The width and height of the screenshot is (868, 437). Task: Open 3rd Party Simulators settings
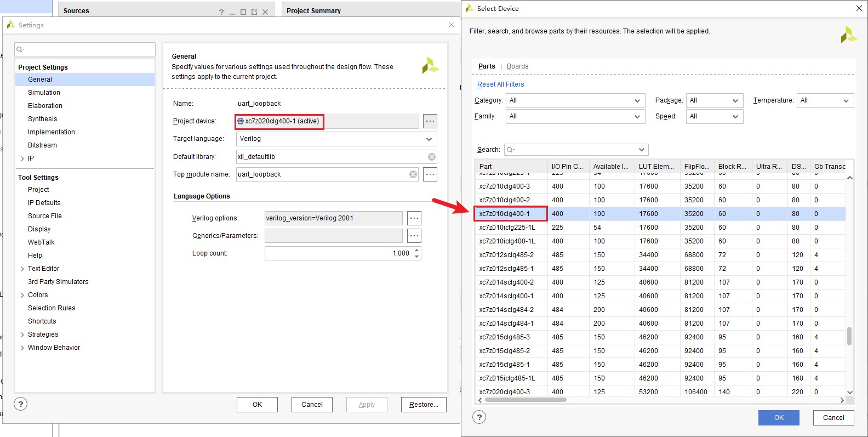point(58,282)
